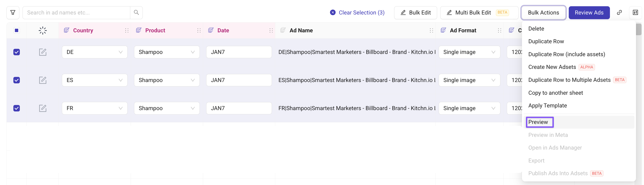Click the Review Ads button

pyautogui.click(x=589, y=12)
